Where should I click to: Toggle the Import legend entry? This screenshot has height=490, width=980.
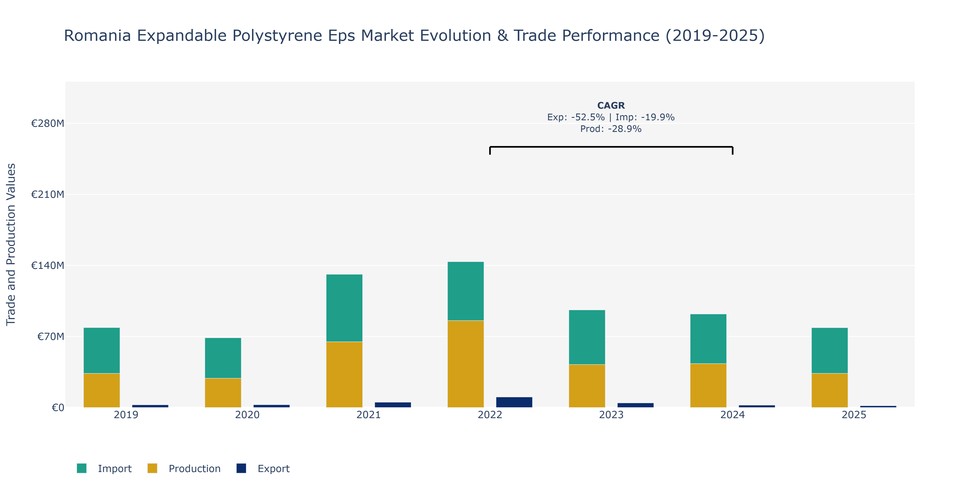click(x=104, y=468)
